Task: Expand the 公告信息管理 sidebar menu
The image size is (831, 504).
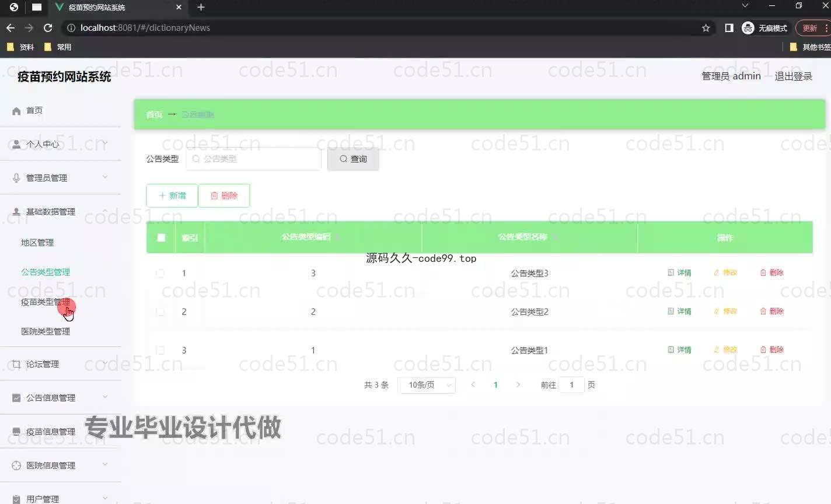Action: tap(61, 398)
